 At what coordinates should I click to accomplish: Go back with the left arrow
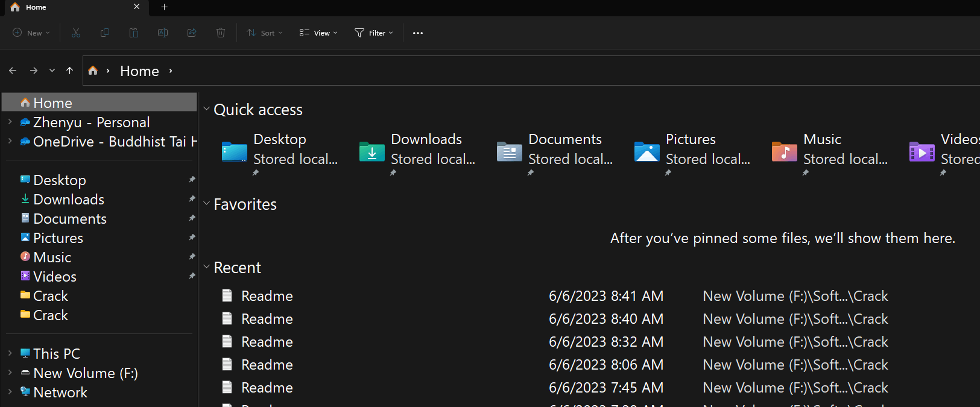pyautogui.click(x=13, y=71)
